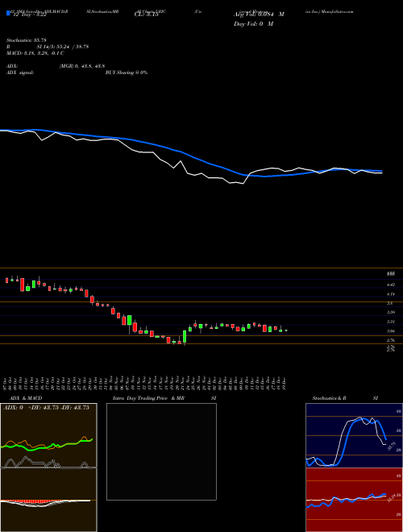Click the 4.14 price axis label
The width and height of the screenshot is (403, 532).
pos(391,294)
